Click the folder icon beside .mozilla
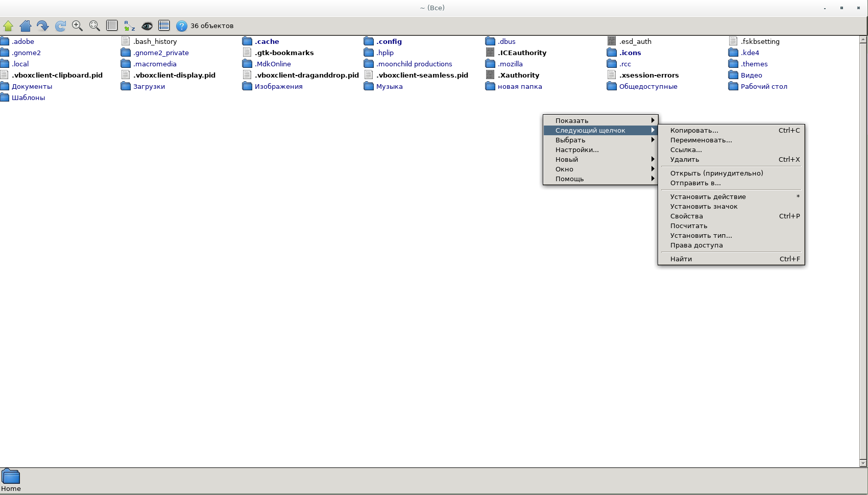The width and height of the screenshot is (868, 495). 490,64
